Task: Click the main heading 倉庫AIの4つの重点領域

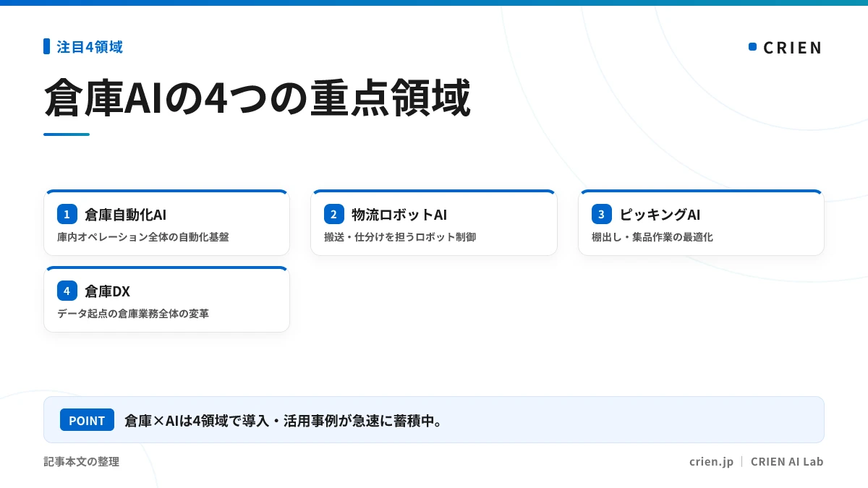Action: coord(258,98)
